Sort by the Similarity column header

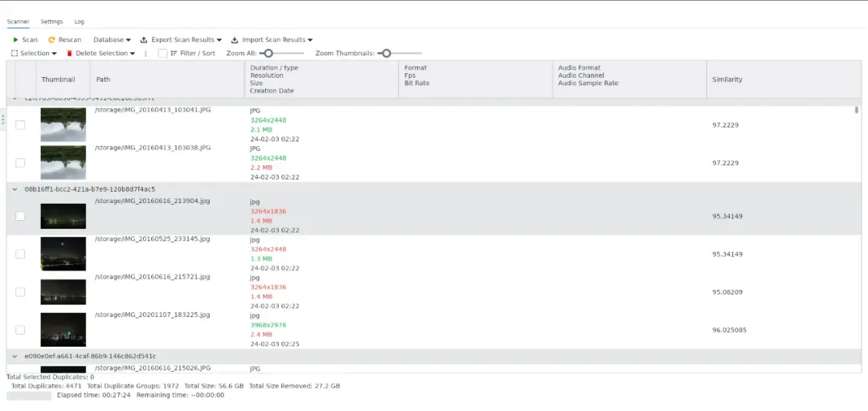click(x=727, y=79)
